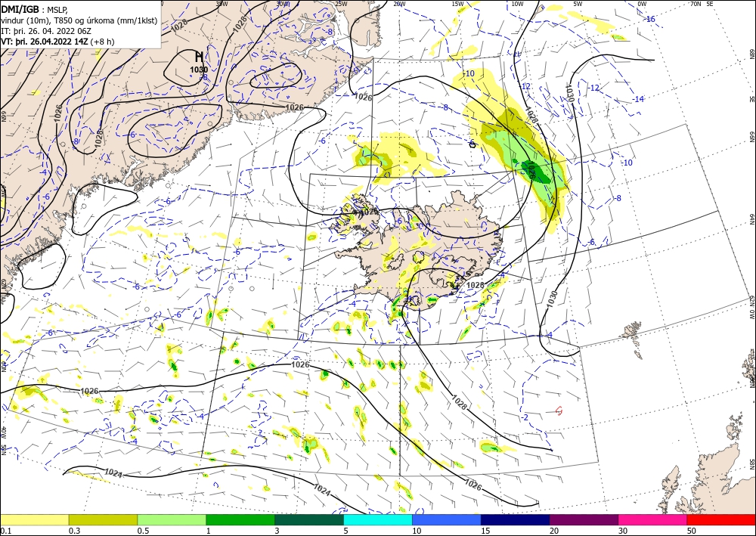Click the '-14' temperature contour label
Screen dimensions: 756x536
[638, 99]
